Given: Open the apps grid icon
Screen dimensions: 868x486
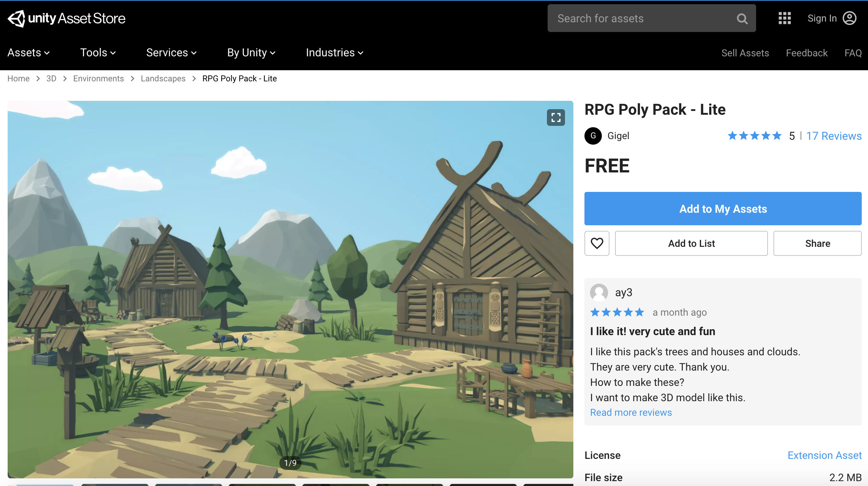Looking at the screenshot, I should click(x=785, y=18).
